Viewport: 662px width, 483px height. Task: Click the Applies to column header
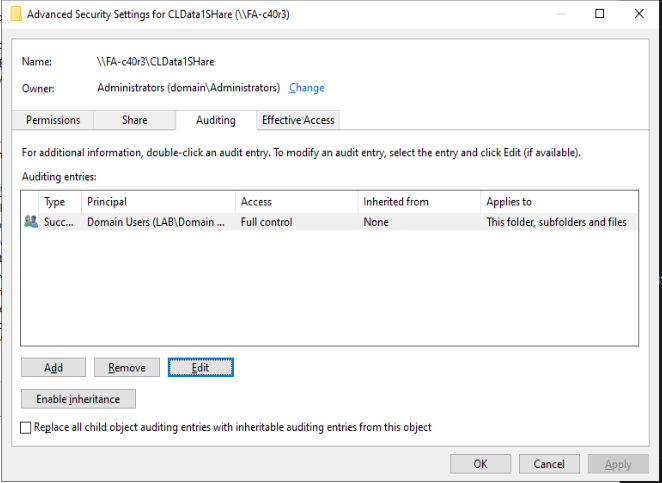tap(559, 202)
